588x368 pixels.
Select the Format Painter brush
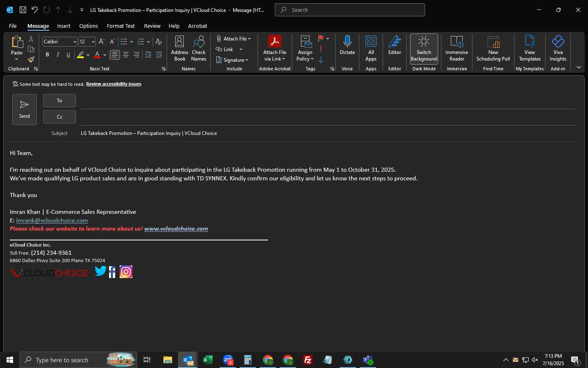coord(31,60)
